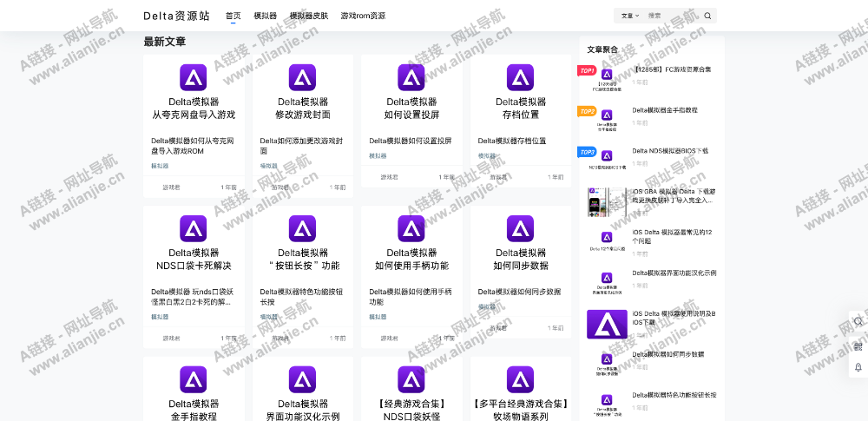Click the 最新文章 section heading

[x=164, y=42]
